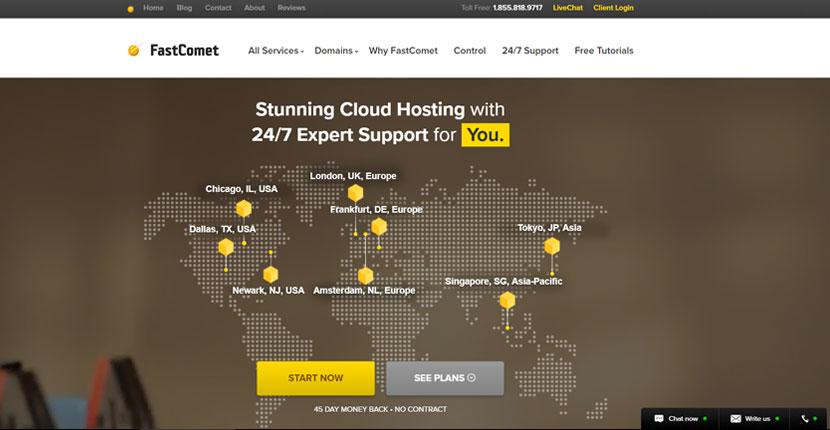The image size is (830, 430).
Task: Click the FastComet logo
Action: (173, 50)
